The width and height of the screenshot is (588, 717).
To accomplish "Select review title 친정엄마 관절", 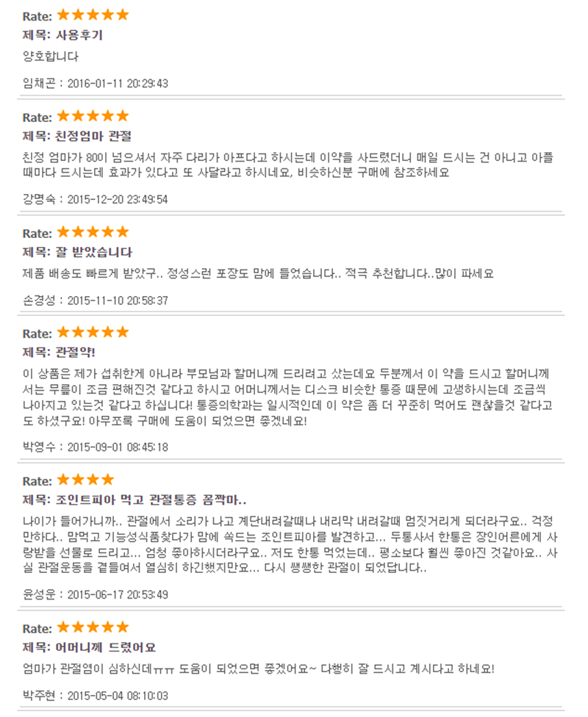I will pyautogui.click(x=94, y=136).
